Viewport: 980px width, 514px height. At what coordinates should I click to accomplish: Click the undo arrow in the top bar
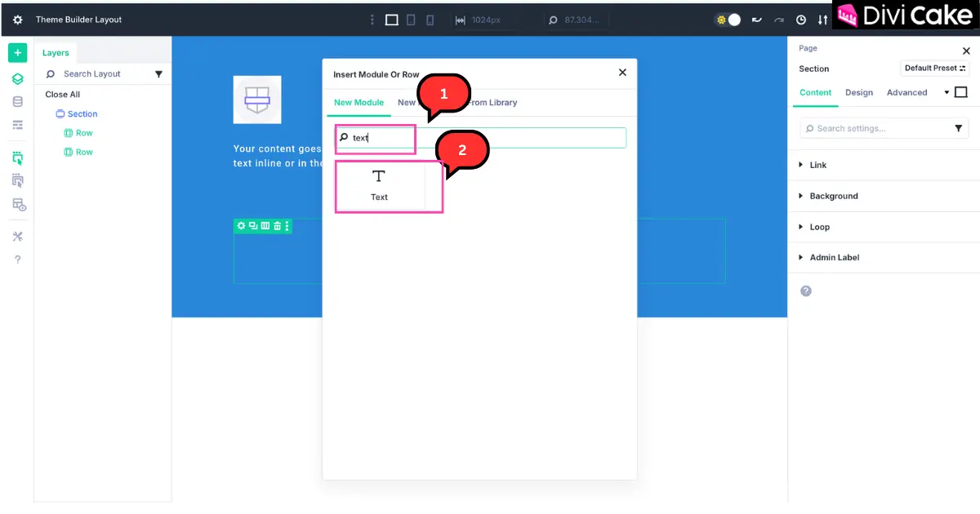[x=757, y=20]
